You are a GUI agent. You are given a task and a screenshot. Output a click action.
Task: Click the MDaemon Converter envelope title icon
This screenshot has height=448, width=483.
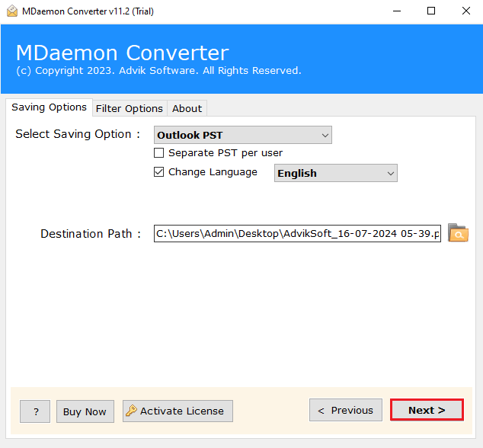12,11
